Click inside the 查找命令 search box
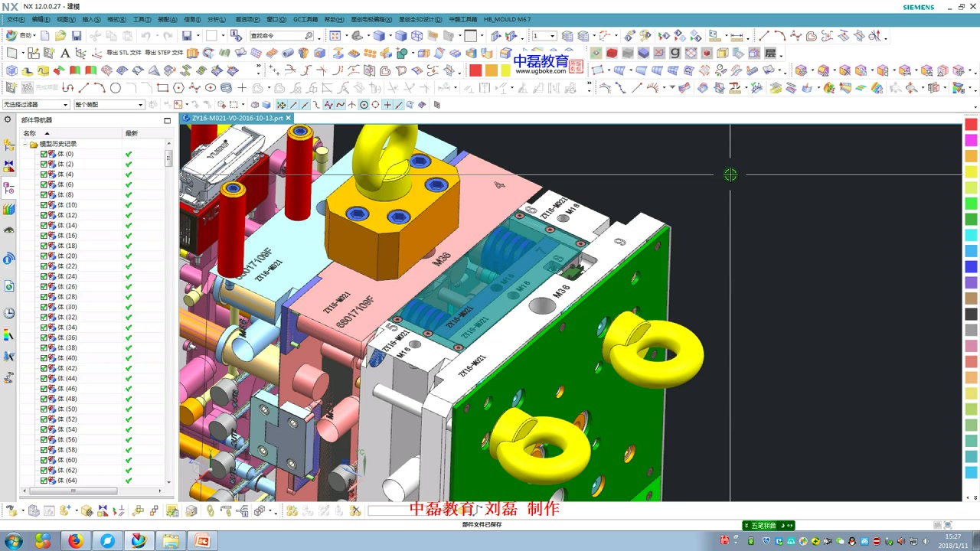 (x=282, y=36)
